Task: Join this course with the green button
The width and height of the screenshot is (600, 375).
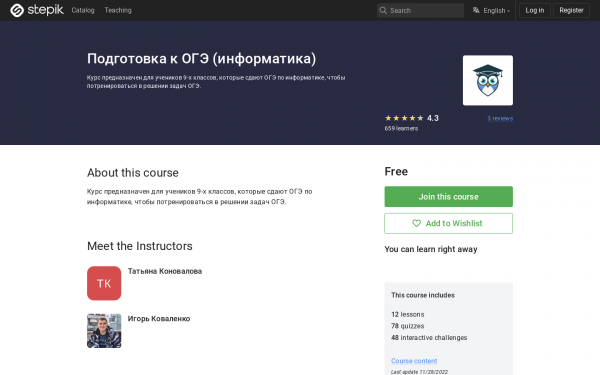Action: (448, 197)
